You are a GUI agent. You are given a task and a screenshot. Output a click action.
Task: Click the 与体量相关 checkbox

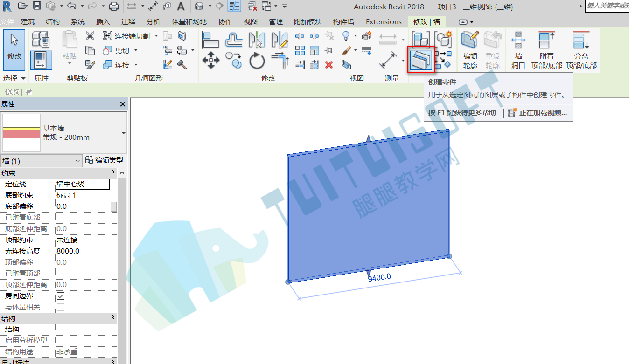pyautogui.click(x=61, y=307)
